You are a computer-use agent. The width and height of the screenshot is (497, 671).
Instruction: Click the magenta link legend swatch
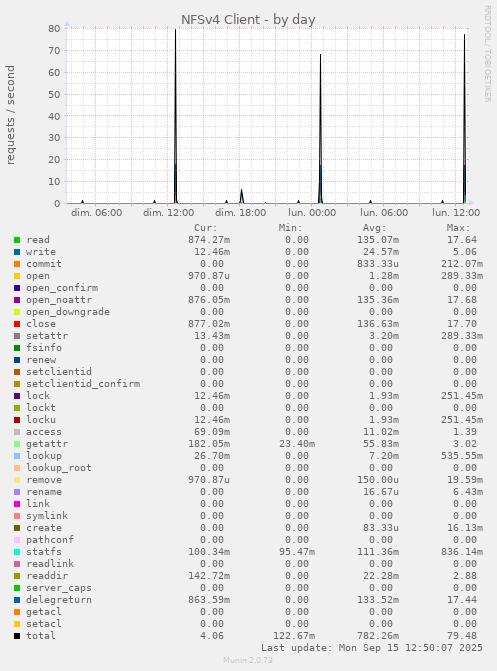[17, 504]
